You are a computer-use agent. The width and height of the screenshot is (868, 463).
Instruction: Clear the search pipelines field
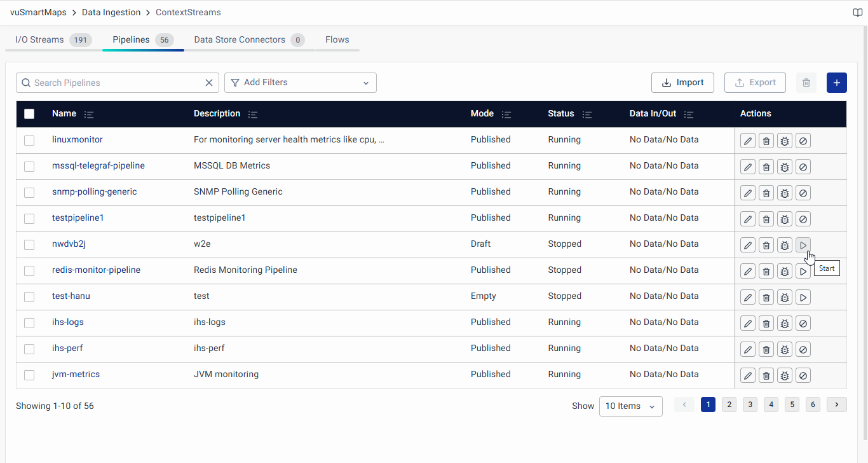click(209, 83)
